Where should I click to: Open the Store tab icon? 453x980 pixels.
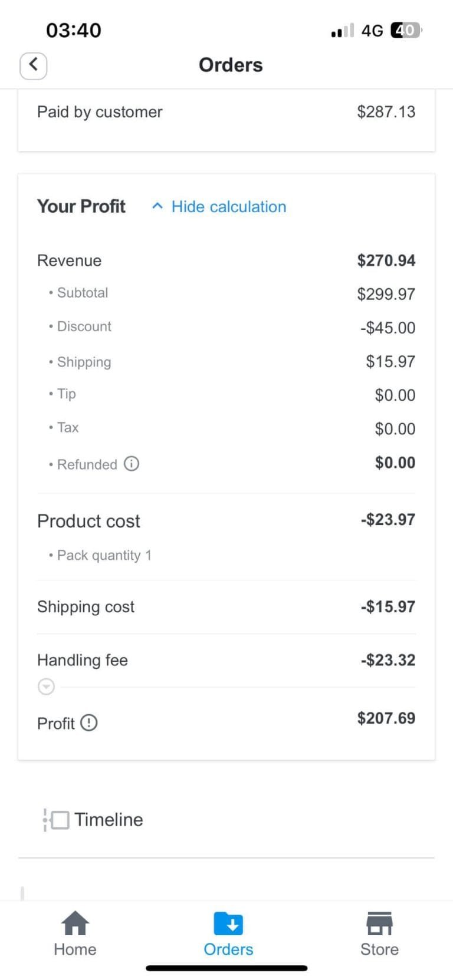click(379, 923)
